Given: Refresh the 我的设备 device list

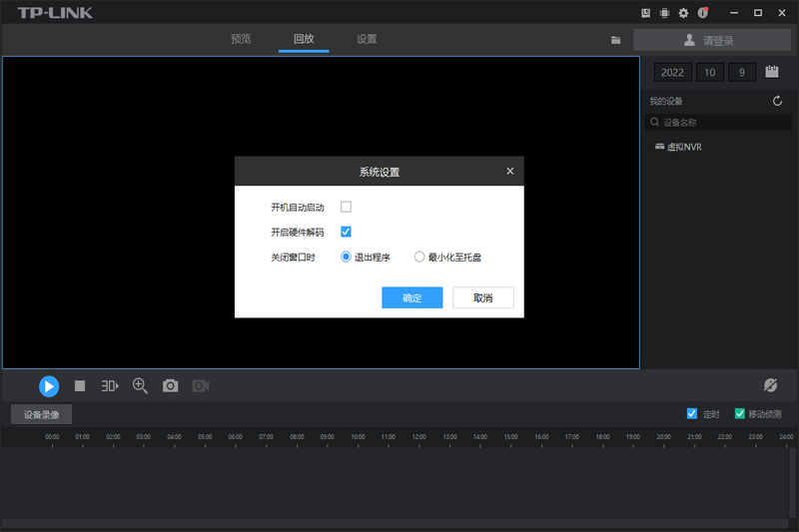Looking at the screenshot, I should tap(778, 101).
